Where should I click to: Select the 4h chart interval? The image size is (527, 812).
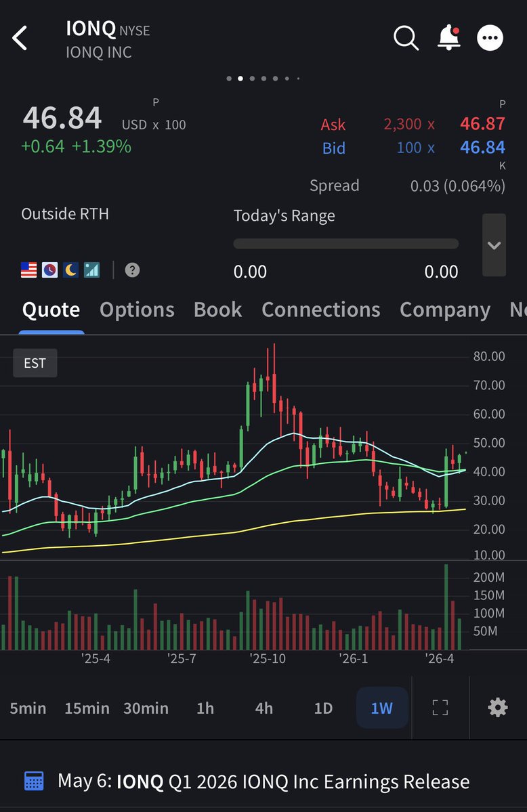tap(263, 708)
